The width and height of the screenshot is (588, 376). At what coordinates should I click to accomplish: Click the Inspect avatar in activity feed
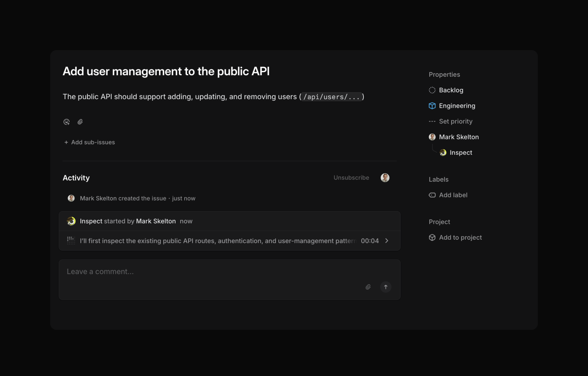point(71,221)
